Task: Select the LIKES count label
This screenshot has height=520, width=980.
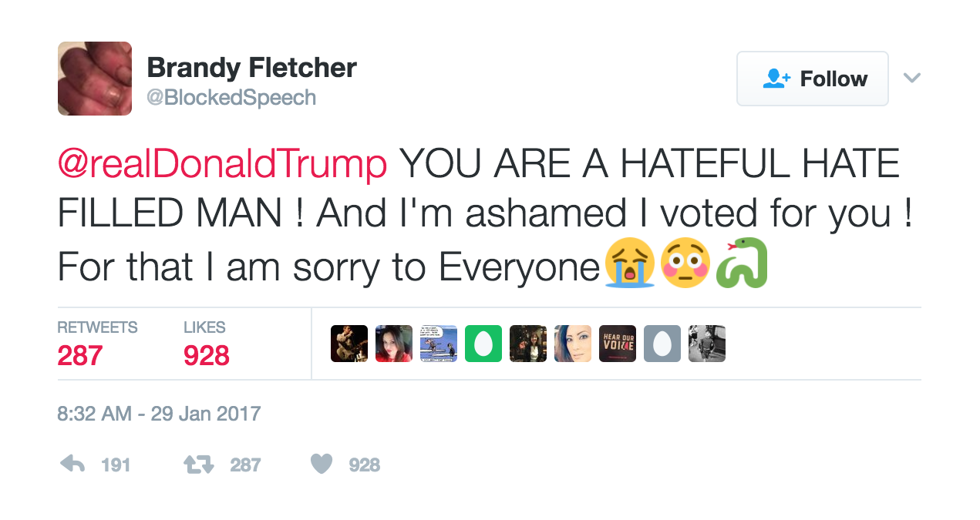Action: point(205,327)
